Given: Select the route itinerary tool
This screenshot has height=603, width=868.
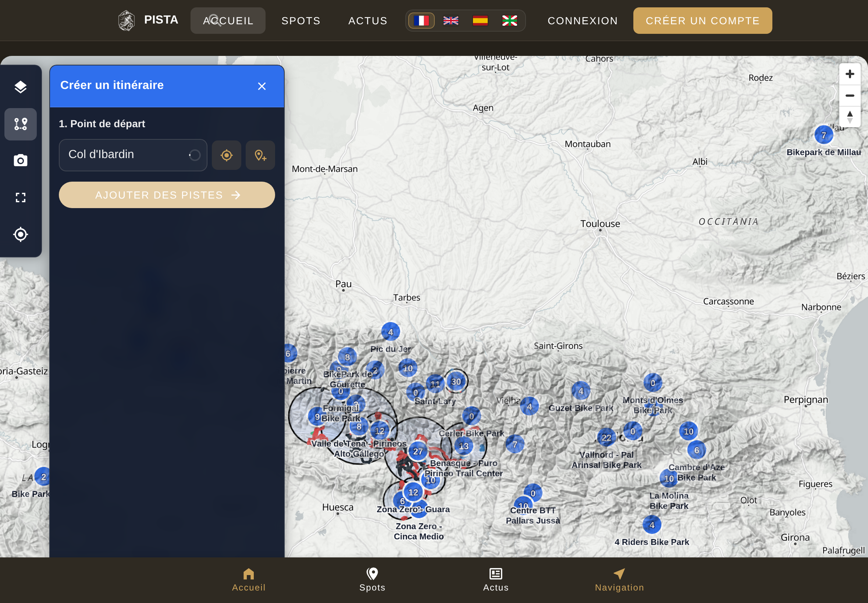Looking at the screenshot, I should coord(20,124).
